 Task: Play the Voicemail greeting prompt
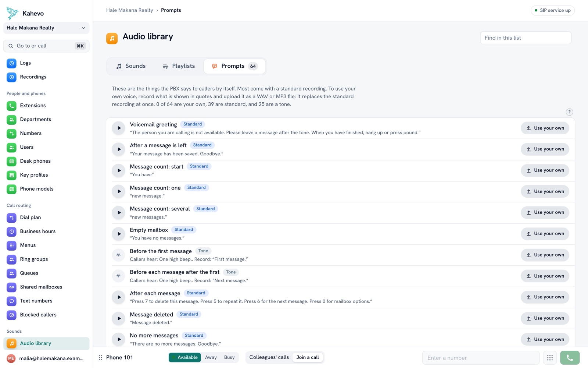119,128
